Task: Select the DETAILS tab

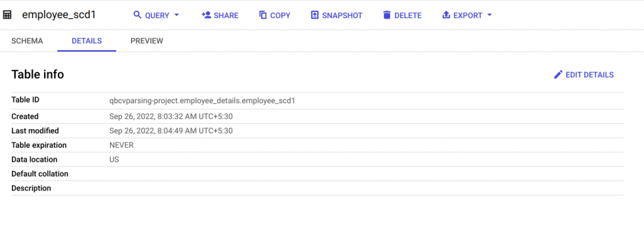Action: pyautogui.click(x=87, y=41)
